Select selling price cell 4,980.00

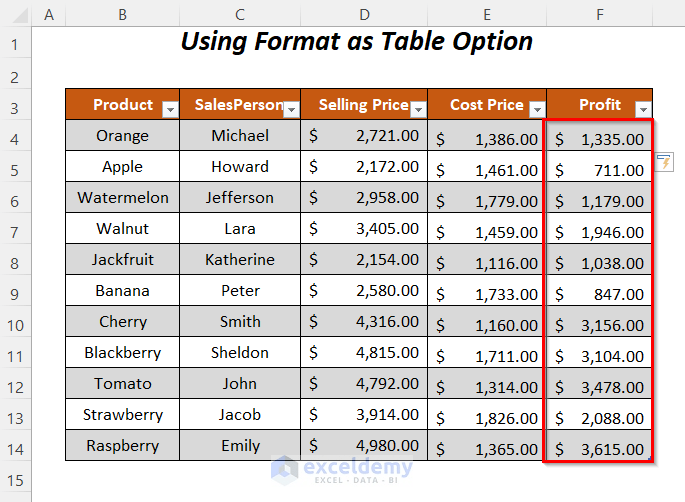(364, 446)
